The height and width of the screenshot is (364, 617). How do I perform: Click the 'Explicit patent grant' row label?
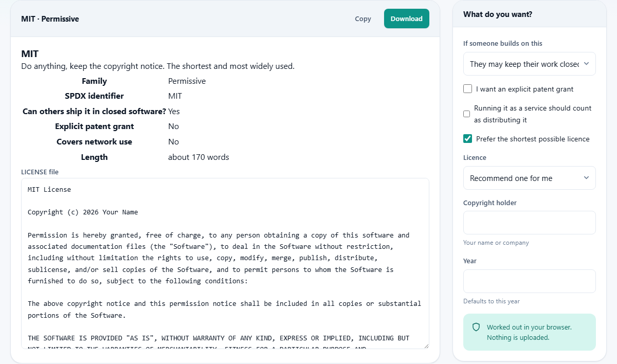[x=94, y=126]
